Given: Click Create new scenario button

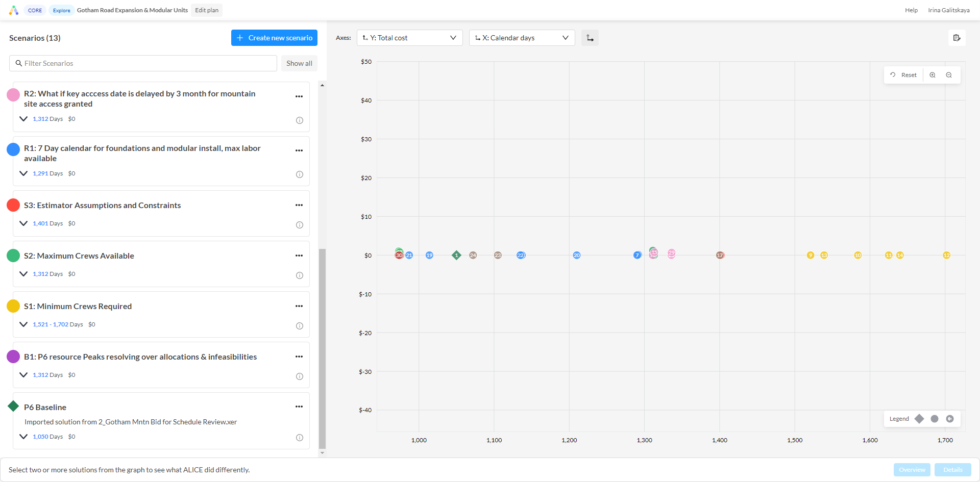Looking at the screenshot, I should click(274, 38).
